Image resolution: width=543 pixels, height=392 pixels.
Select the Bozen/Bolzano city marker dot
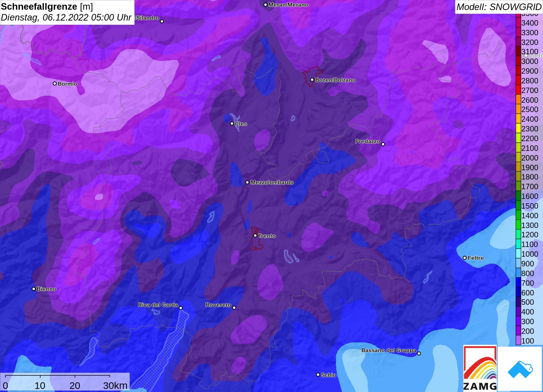(312, 80)
